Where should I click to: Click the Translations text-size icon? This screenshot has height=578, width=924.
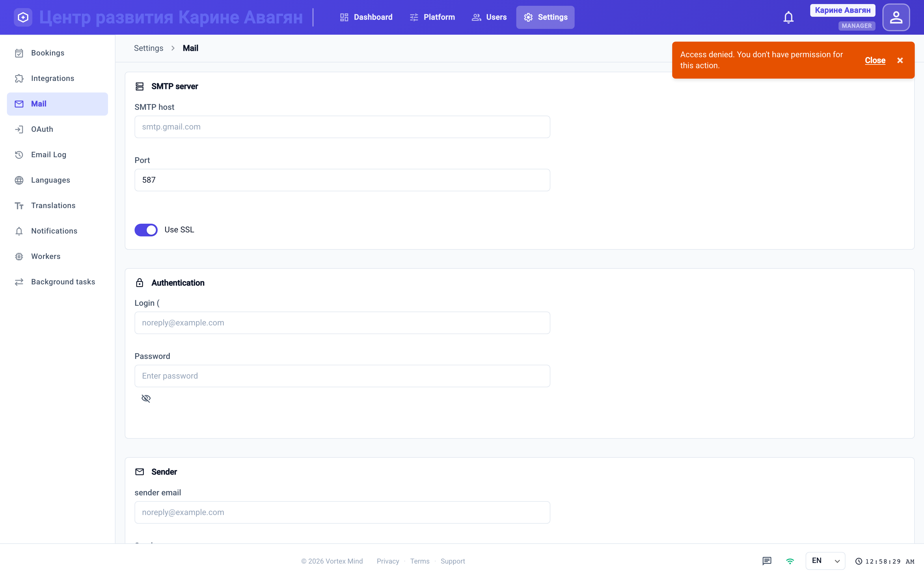[x=19, y=206]
